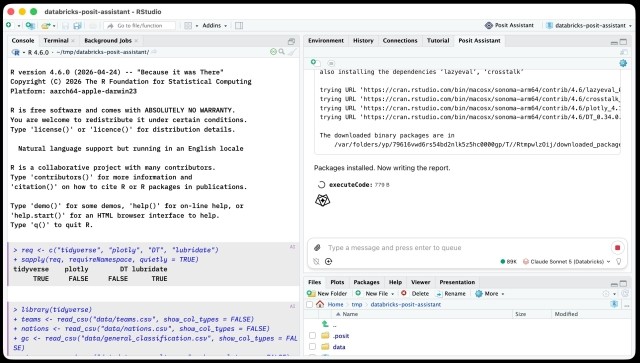Open the New File dropdown arrow in main toolbar
The width and height of the screenshot is (640, 363).
coord(18,26)
